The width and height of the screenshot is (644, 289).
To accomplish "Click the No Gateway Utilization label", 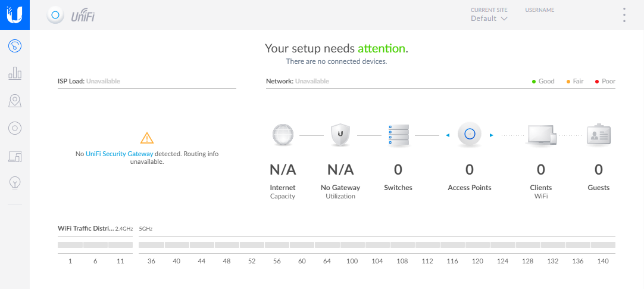I will click(340, 191).
